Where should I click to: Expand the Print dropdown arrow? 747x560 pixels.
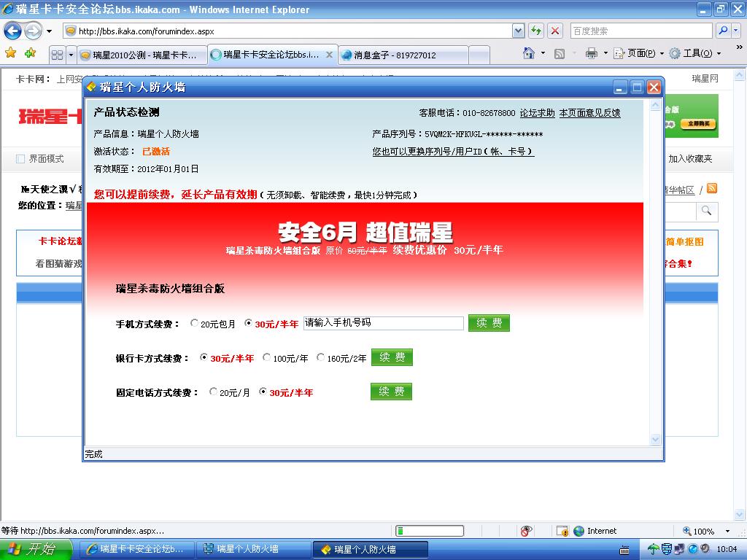coord(605,53)
